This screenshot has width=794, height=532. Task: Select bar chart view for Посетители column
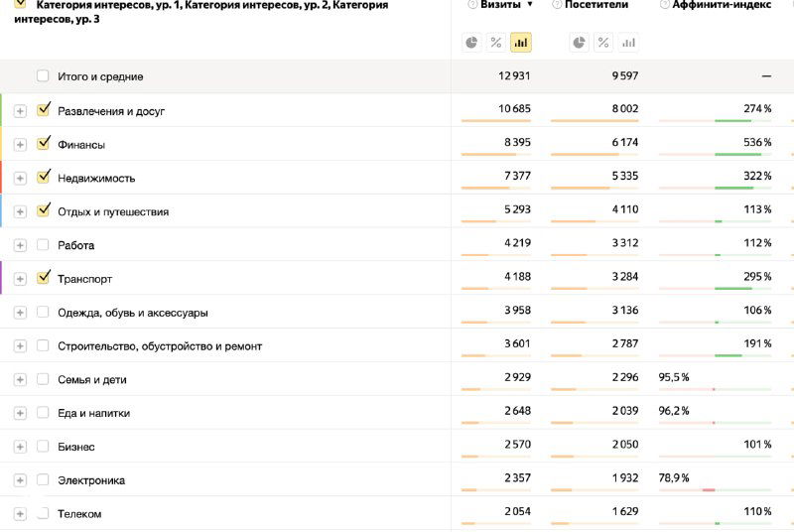click(x=627, y=43)
